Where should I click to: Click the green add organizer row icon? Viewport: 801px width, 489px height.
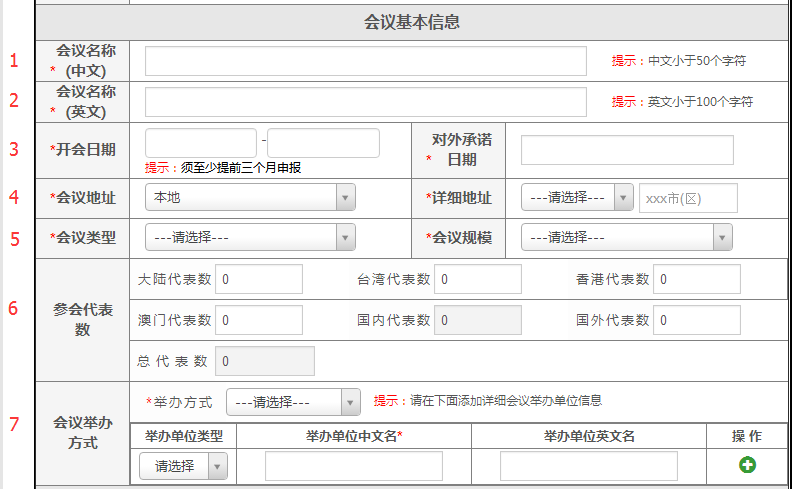click(x=747, y=465)
